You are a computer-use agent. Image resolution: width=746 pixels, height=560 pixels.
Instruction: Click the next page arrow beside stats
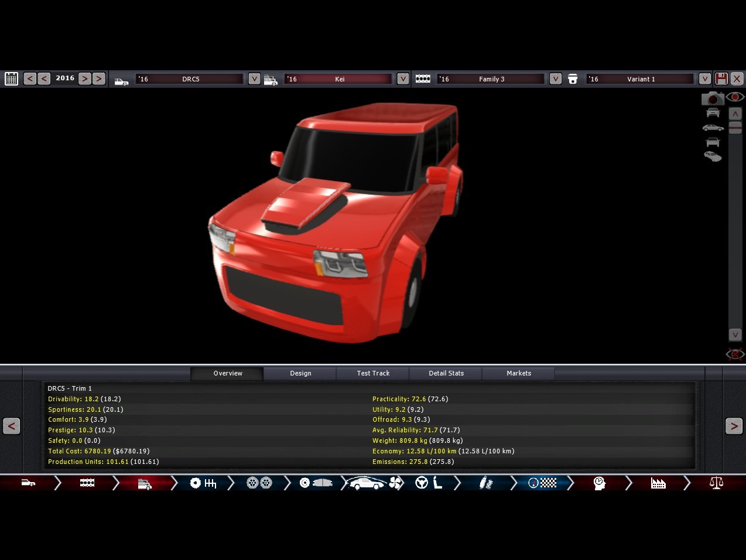click(734, 426)
